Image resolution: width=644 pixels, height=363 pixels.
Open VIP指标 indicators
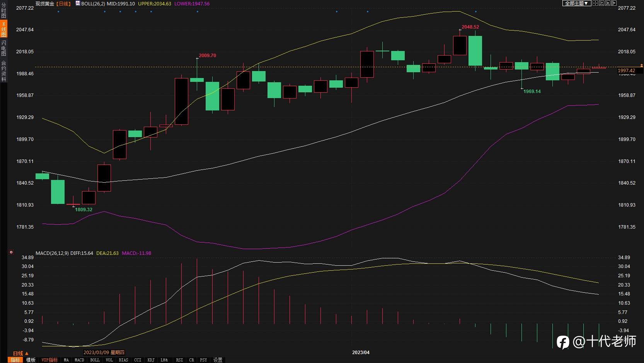(49, 360)
